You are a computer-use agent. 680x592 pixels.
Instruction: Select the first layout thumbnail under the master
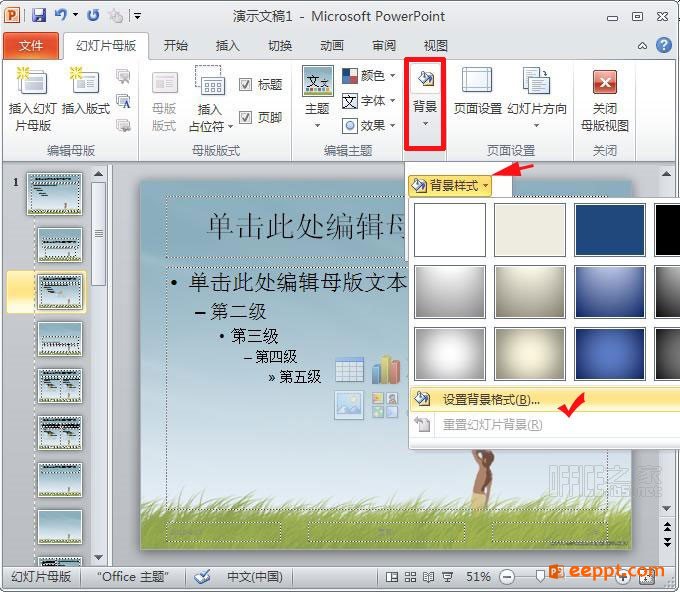(x=60, y=245)
